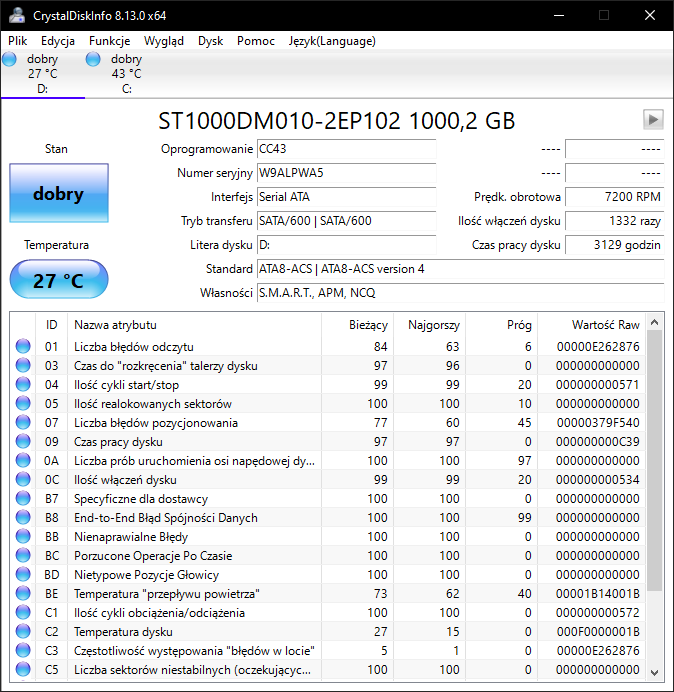Image resolution: width=674 pixels, height=692 pixels.
Task: Click the Oprogramowanie field CC43
Action: (346, 149)
